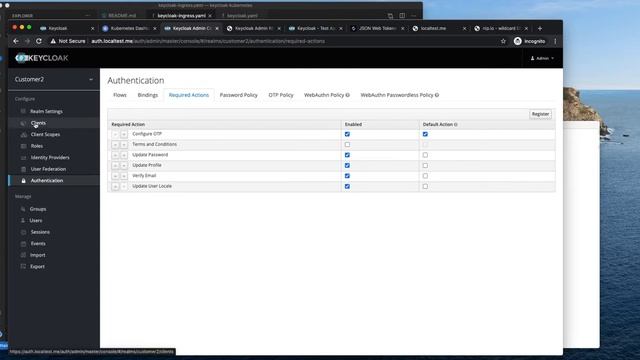Click the browser back arrow

(x=16, y=41)
